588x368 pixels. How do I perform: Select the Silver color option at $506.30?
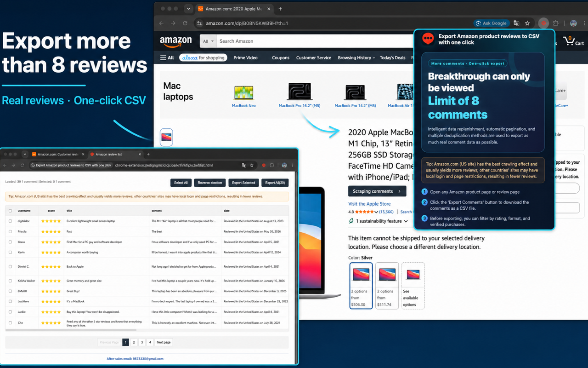pos(361,286)
